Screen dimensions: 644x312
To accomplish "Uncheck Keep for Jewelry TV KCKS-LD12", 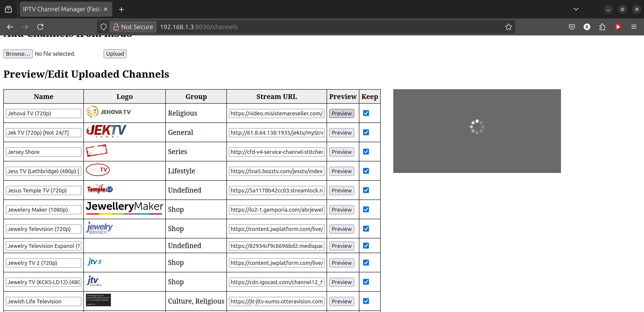I will pos(366,282).
